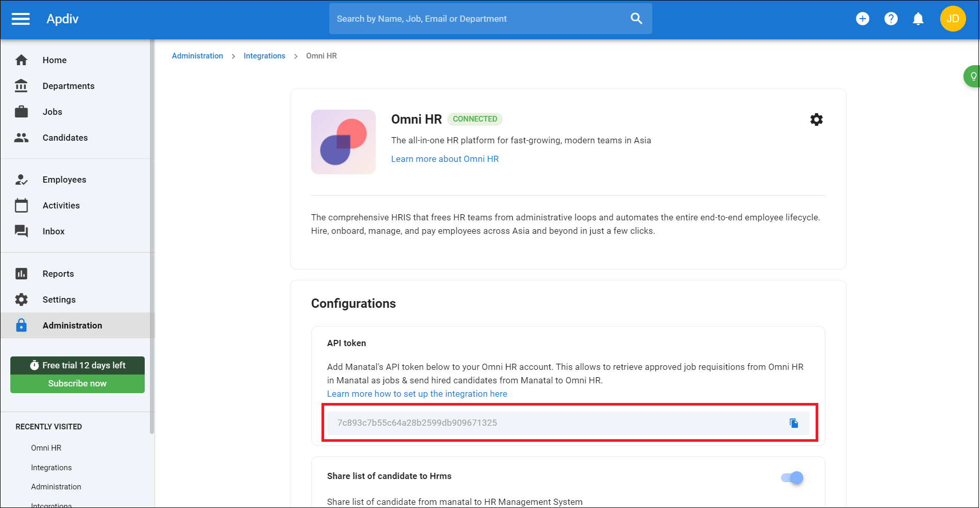This screenshot has height=508, width=980.
Task: Open Inbox in sidebar
Action: pyautogui.click(x=54, y=231)
